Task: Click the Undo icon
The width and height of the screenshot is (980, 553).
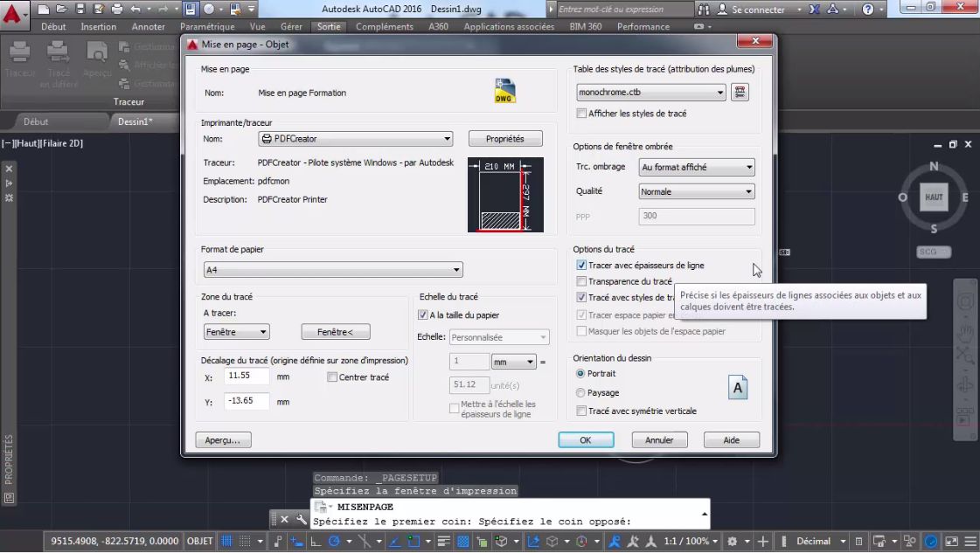Action: coord(137,9)
